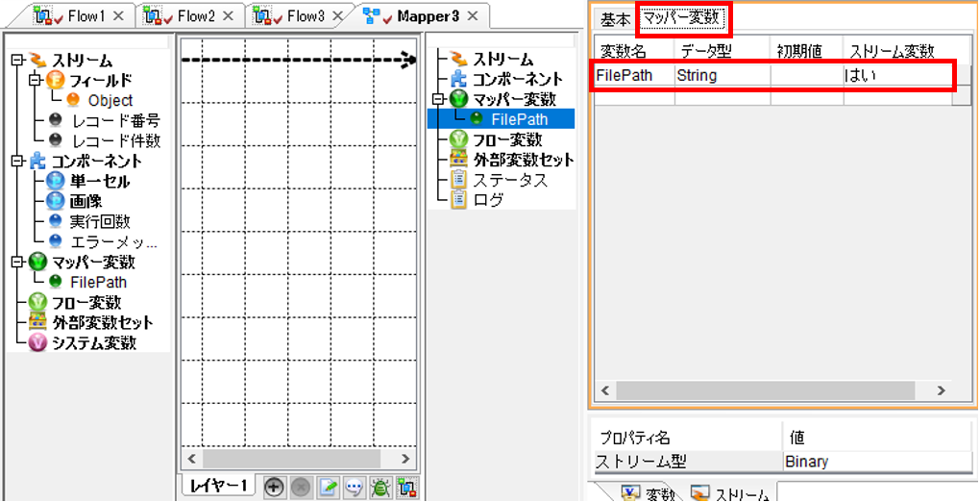This screenshot has height=502, width=980.
Task: Click the flow diagram icon beside debug
Action: click(x=408, y=487)
